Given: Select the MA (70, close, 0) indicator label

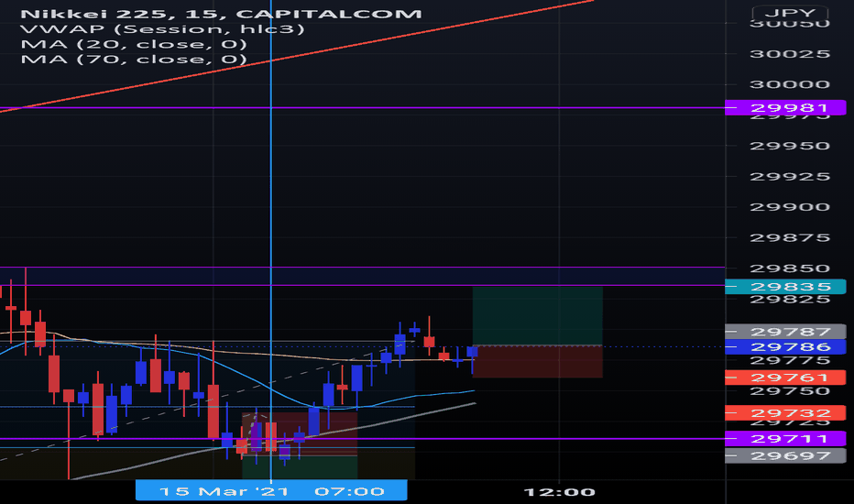Looking at the screenshot, I should pos(134,59).
